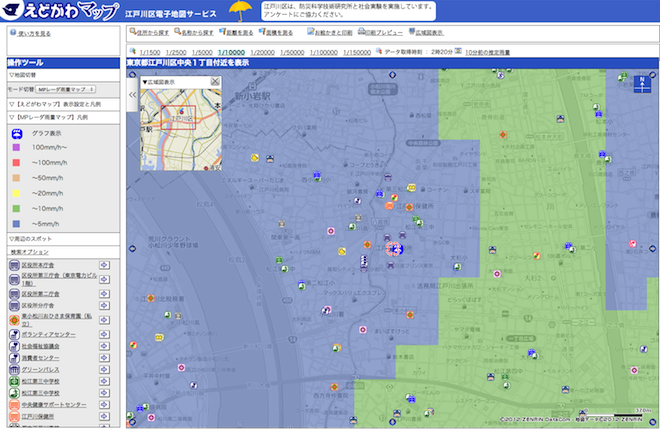Click the green ~10mm/h legend swatch
The height and width of the screenshot is (432, 660).
tap(16, 208)
